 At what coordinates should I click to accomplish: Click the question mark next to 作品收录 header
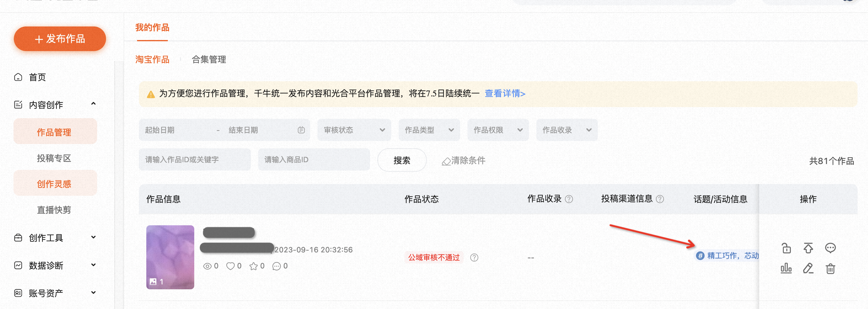coord(569,199)
